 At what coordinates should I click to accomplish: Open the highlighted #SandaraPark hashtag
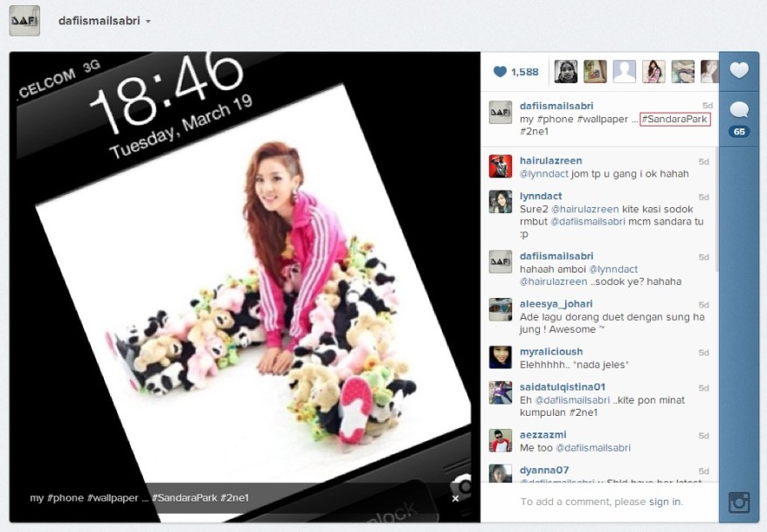click(674, 119)
